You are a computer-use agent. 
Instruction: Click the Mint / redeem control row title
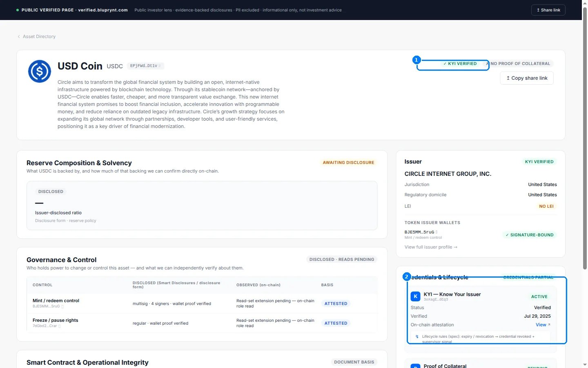(56, 301)
